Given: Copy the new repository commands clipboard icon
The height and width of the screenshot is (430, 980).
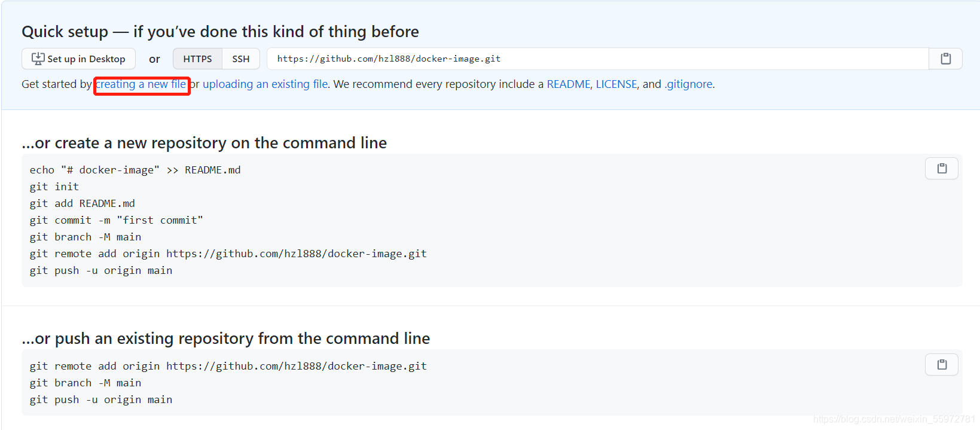Looking at the screenshot, I should click(x=942, y=169).
